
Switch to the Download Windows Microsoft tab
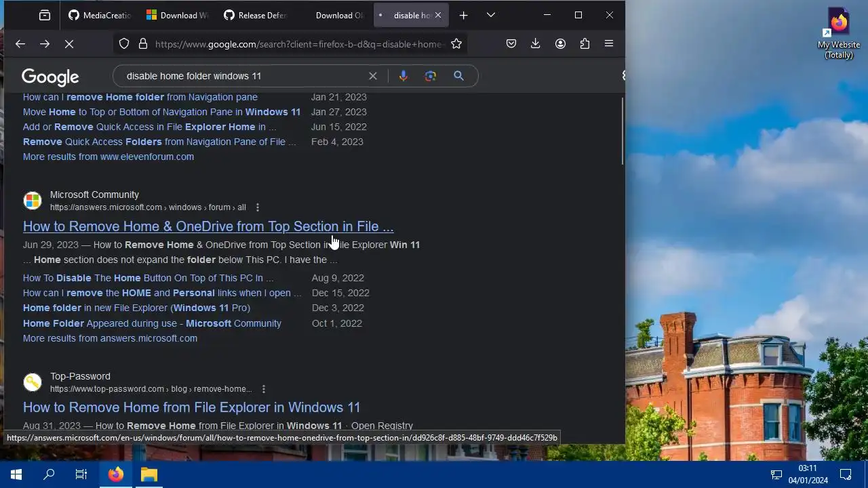click(178, 15)
